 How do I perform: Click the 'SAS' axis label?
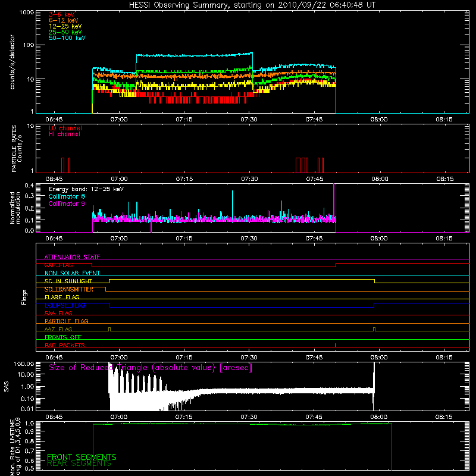pyautogui.click(x=7, y=387)
